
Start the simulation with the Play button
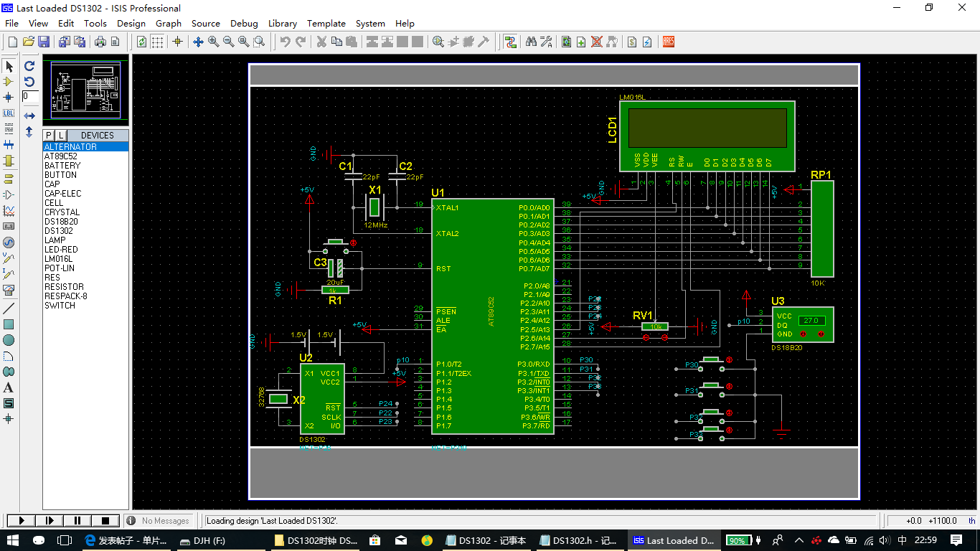20,520
